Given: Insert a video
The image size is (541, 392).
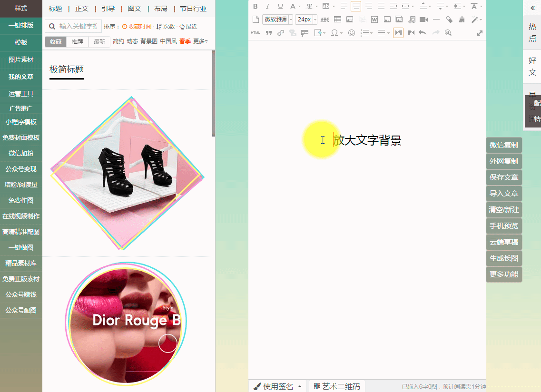Looking at the screenshot, I should click(x=423, y=20).
